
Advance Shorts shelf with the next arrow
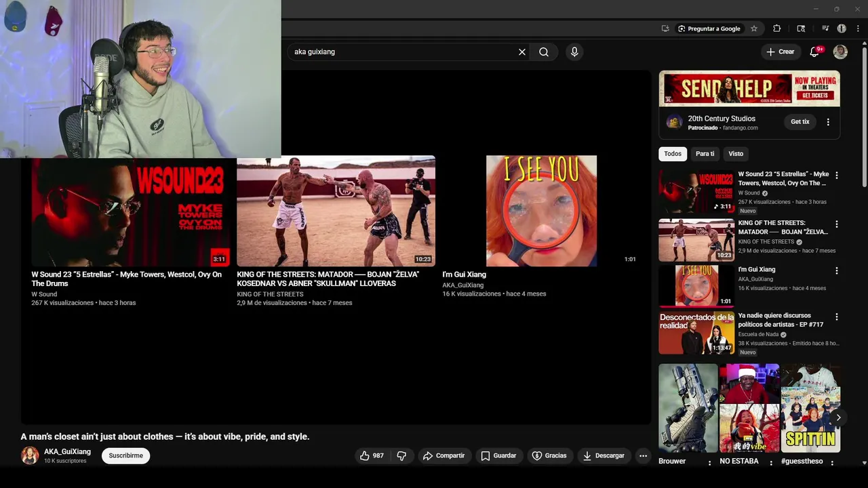(838, 418)
